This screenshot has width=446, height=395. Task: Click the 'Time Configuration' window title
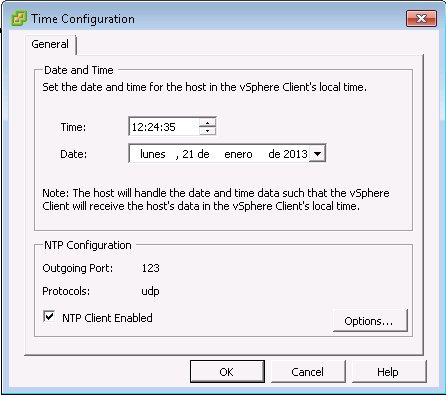pos(83,19)
